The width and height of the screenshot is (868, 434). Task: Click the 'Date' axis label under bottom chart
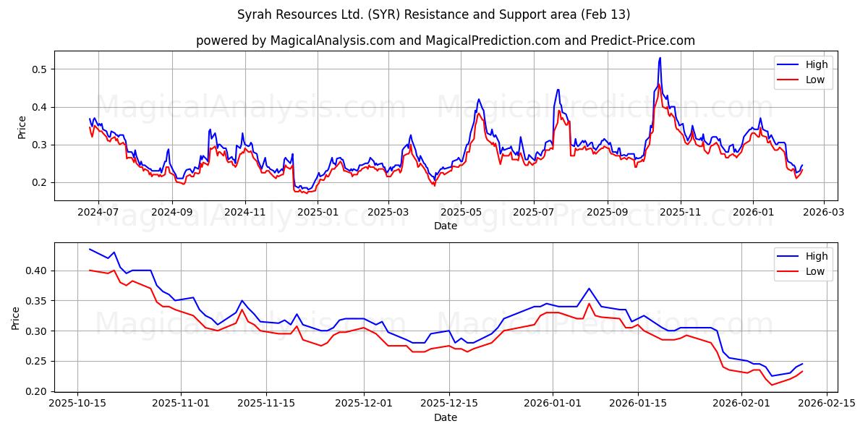point(446,417)
